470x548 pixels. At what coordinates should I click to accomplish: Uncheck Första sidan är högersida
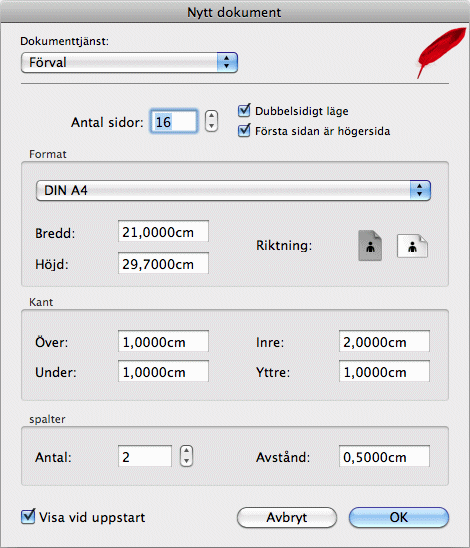pos(244,131)
